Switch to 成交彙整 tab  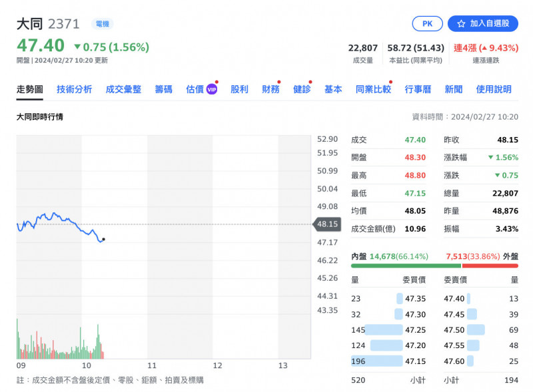click(123, 89)
